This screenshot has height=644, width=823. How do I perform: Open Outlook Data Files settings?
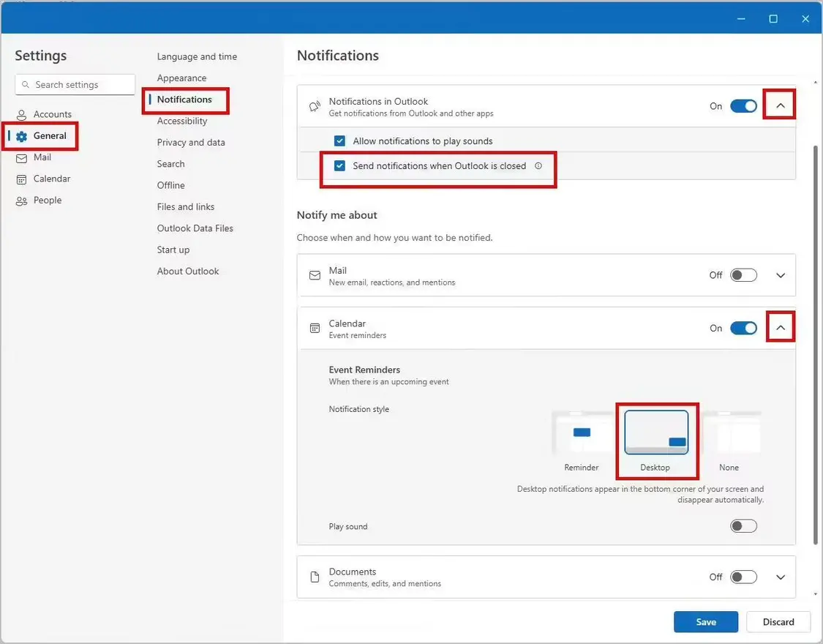pos(195,229)
